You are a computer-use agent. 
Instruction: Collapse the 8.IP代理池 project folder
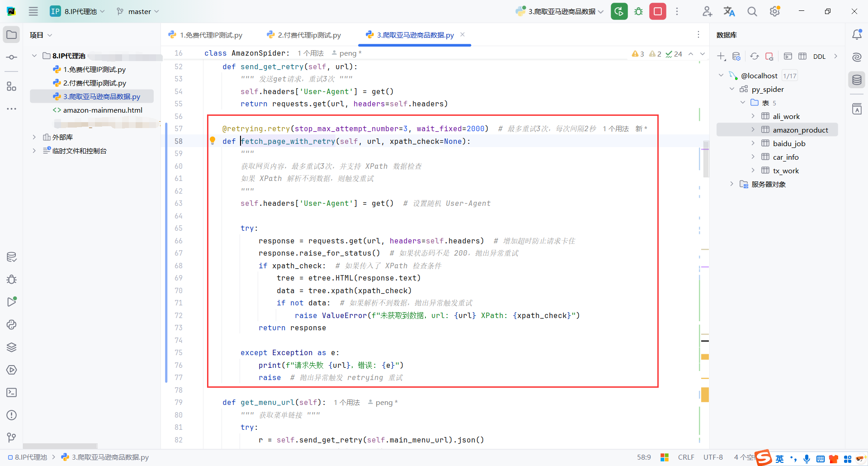pos(34,56)
